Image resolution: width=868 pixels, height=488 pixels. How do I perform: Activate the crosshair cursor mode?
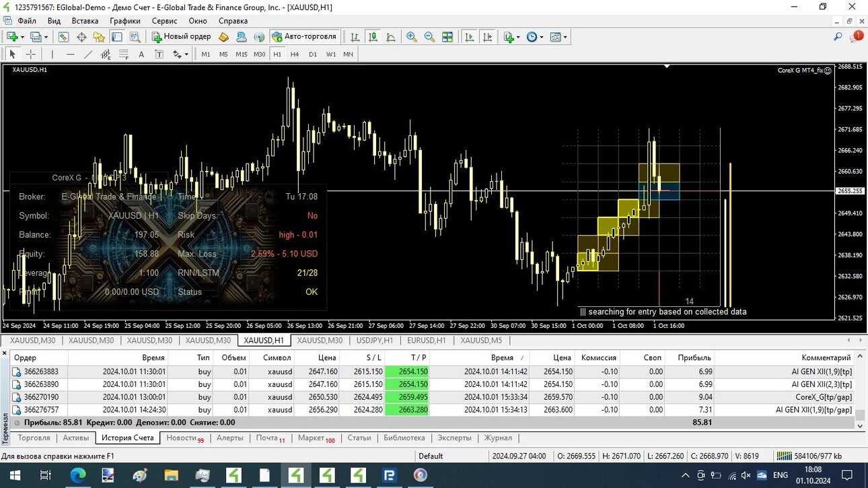(x=30, y=55)
